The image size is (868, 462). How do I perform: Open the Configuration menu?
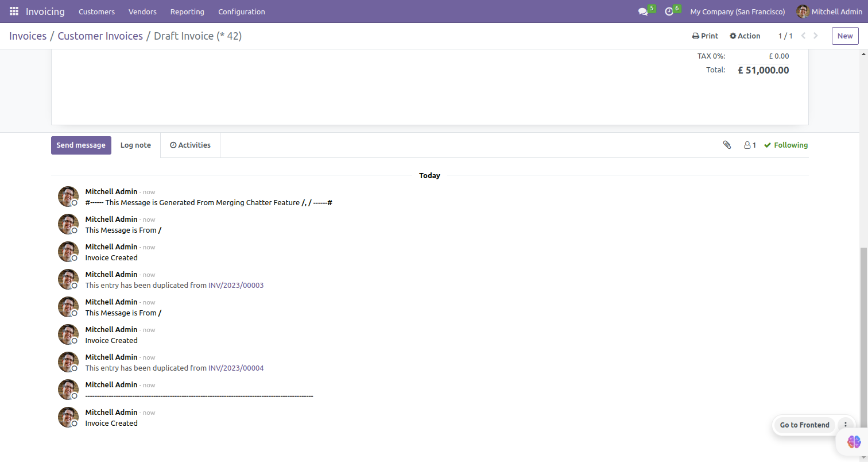(x=242, y=11)
